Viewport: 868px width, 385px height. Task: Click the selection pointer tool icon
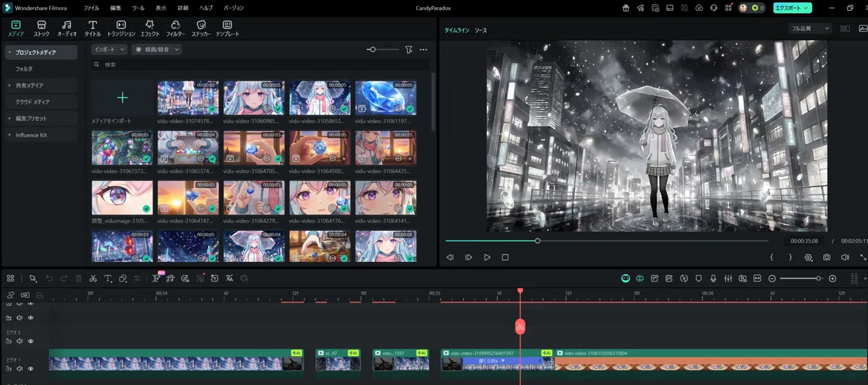pyautogui.click(x=33, y=278)
